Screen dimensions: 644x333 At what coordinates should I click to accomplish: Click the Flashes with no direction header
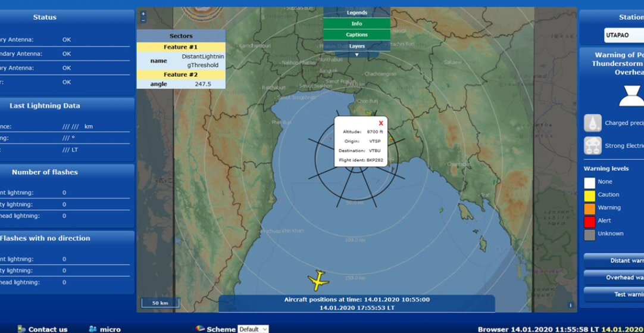tap(45, 238)
